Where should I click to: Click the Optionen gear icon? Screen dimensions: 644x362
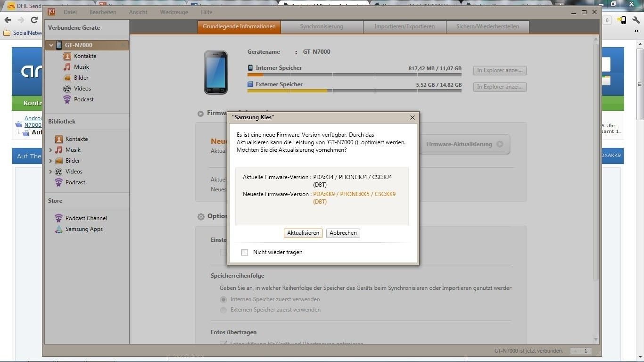[x=201, y=216]
